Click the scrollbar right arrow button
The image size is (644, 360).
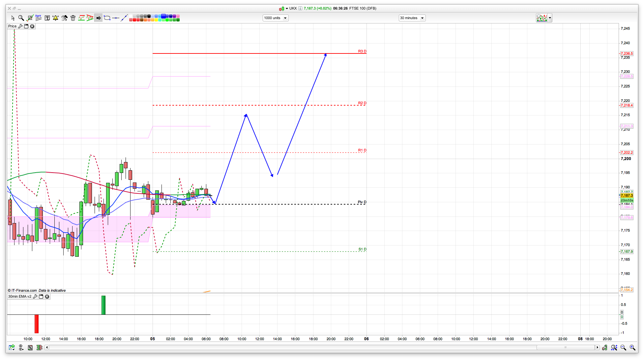click(x=597, y=347)
